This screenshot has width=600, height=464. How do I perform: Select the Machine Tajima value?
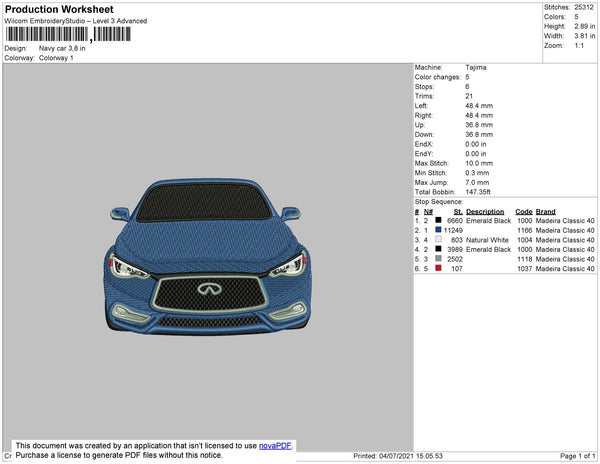point(477,67)
